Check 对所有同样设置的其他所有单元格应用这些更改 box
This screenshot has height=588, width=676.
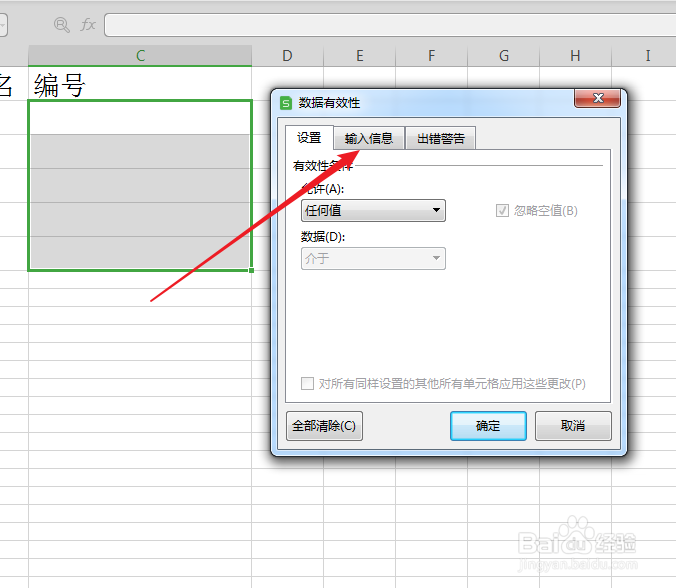tap(307, 383)
